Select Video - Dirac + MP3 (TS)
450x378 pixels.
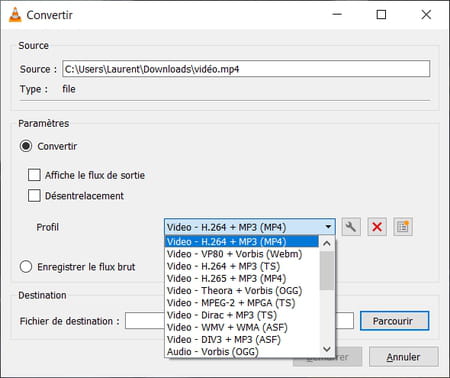coord(241,315)
